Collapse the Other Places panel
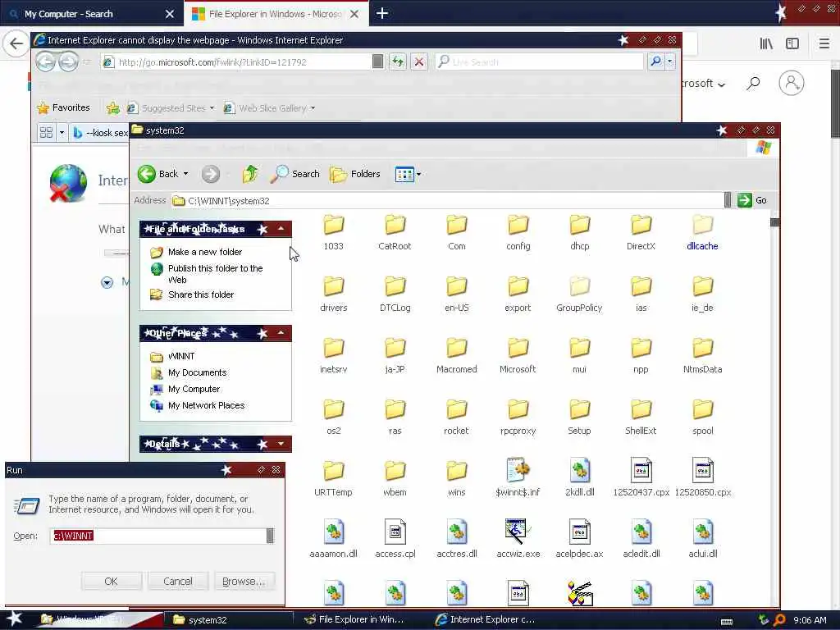 pyautogui.click(x=281, y=333)
